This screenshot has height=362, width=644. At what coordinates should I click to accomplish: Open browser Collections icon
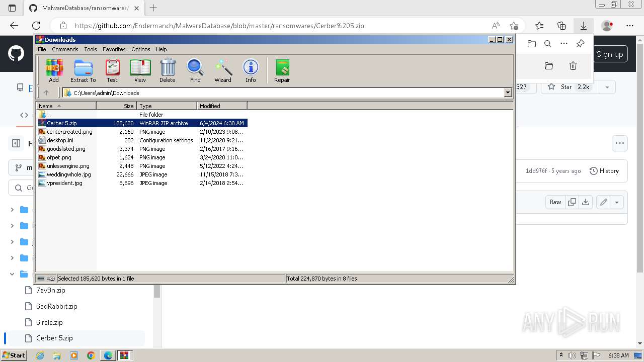pos(561,26)
